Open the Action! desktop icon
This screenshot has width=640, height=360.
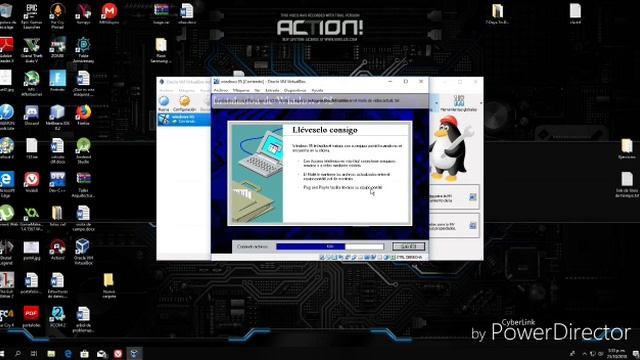click(x=58, y=250)
